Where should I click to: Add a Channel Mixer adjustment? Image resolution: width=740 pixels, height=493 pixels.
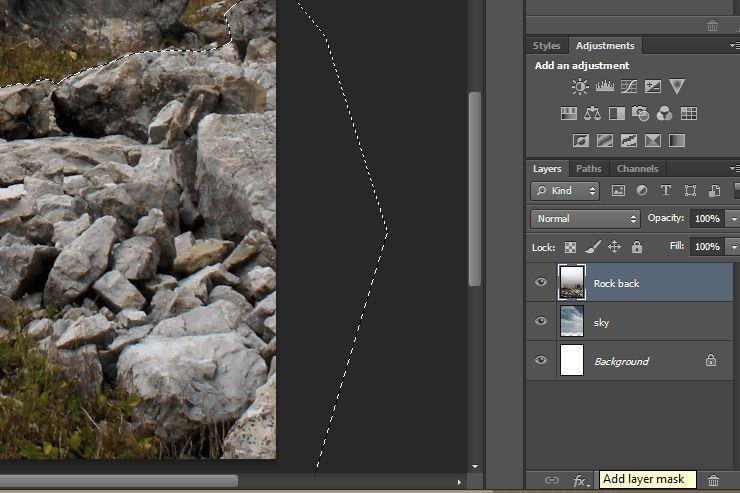pos(665,114)
